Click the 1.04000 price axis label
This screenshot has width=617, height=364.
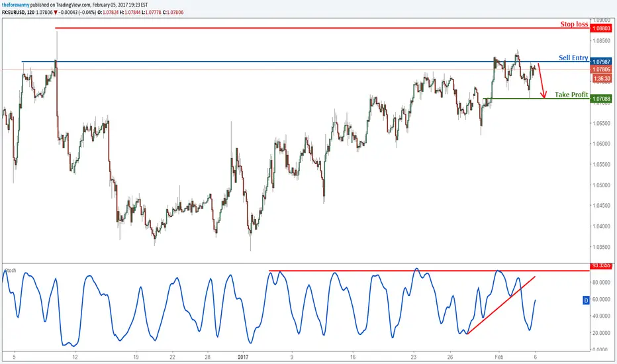(602, 226)
